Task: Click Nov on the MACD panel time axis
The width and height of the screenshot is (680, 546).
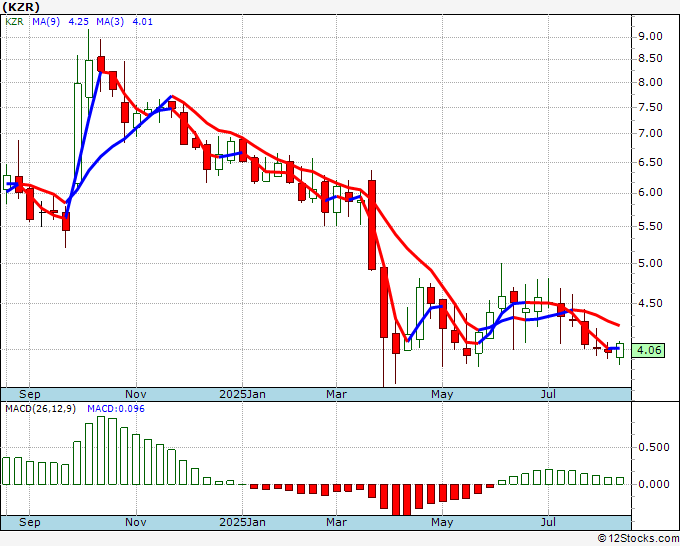Action: (136, 522)
